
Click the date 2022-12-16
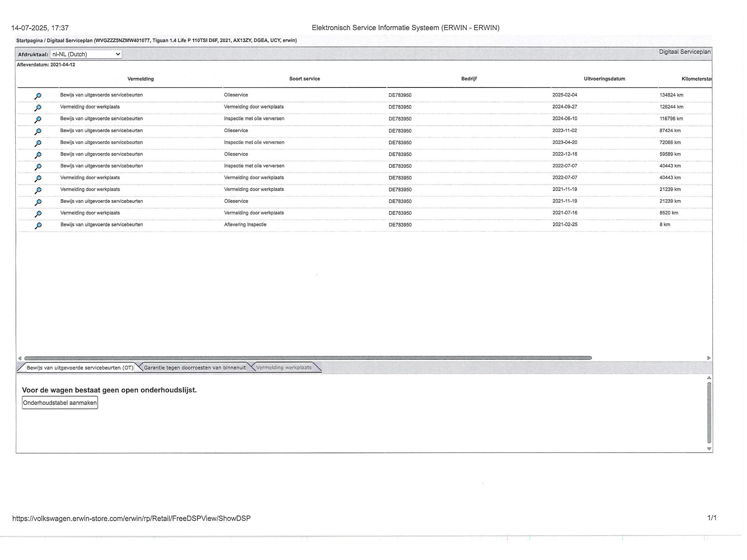point(565,154)
